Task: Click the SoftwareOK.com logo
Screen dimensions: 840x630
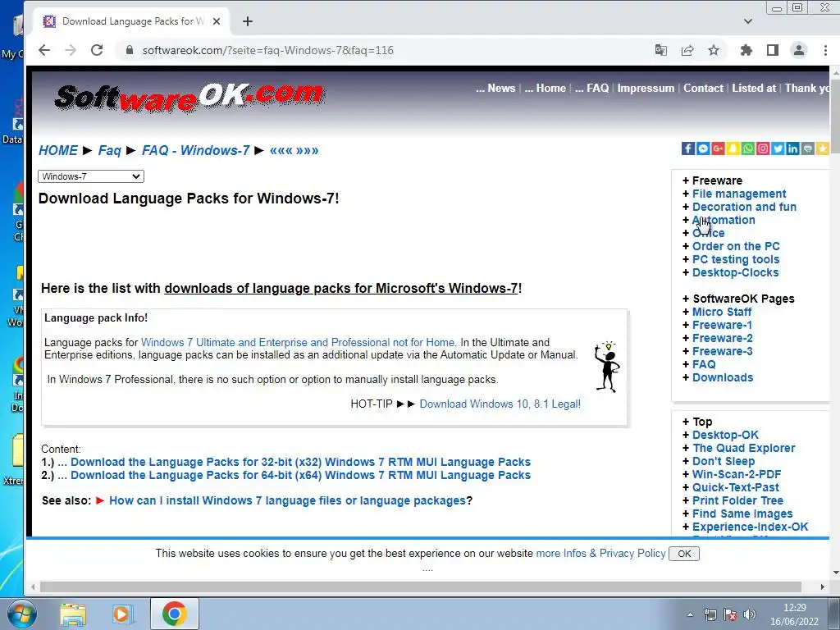Action: 189,98
